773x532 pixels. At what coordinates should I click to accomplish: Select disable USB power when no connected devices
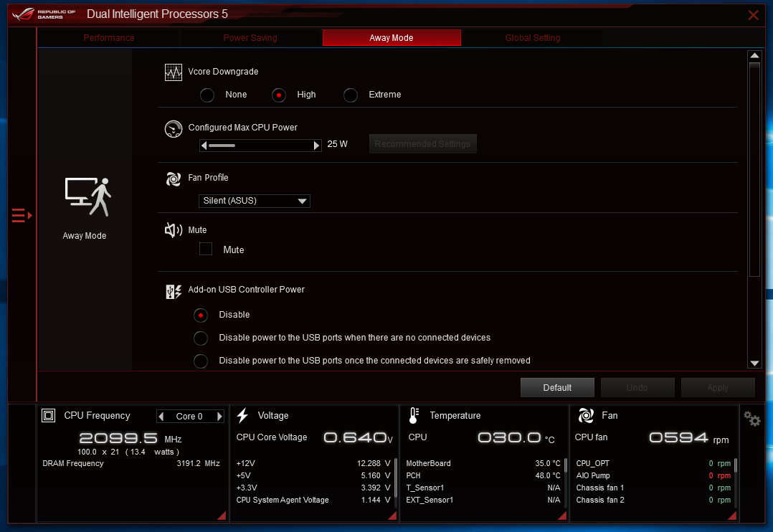(201, 338)
